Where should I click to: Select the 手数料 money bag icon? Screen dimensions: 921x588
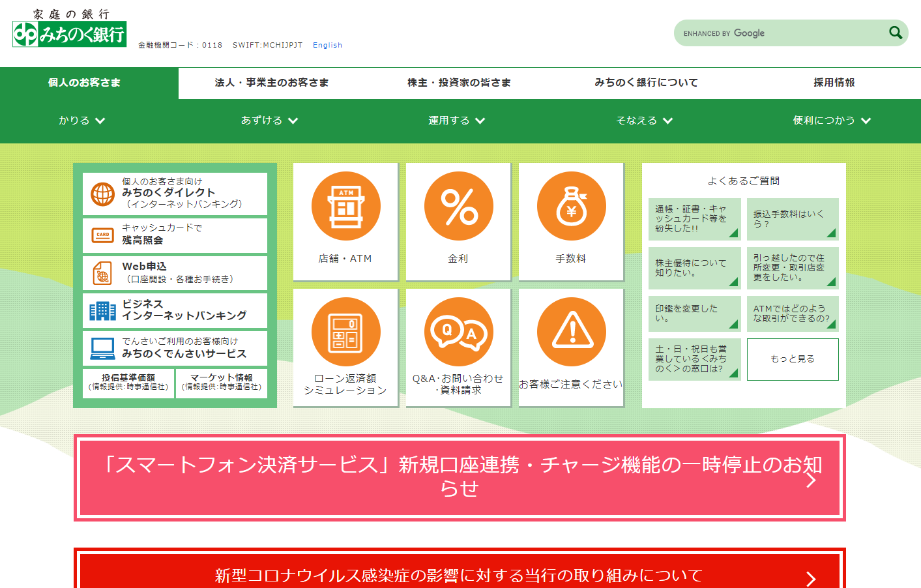coord(571,206)
